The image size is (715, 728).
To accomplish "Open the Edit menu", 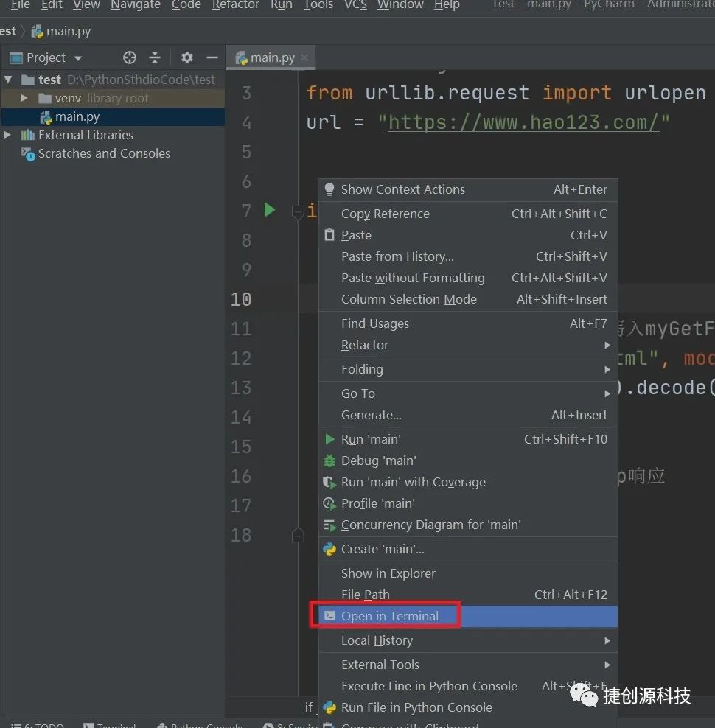I will (x=52, y=4).
